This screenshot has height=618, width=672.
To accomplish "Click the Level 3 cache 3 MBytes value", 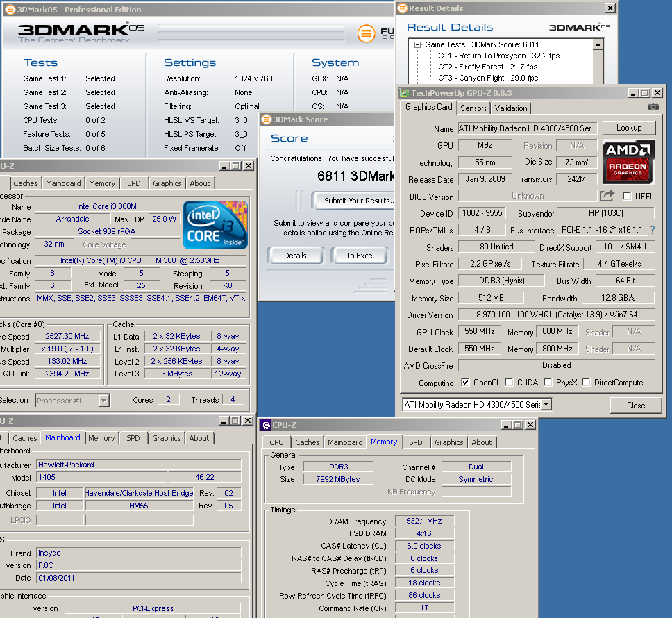I will click(177, 374).
